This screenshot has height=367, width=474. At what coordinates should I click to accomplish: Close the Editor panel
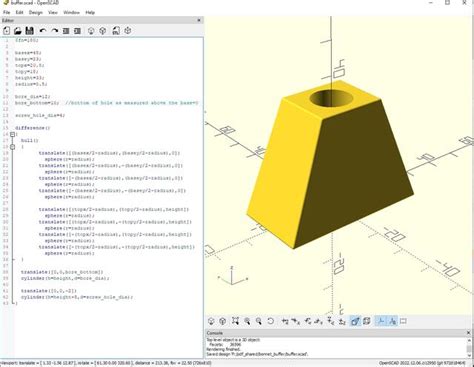[x=199, y=20]
